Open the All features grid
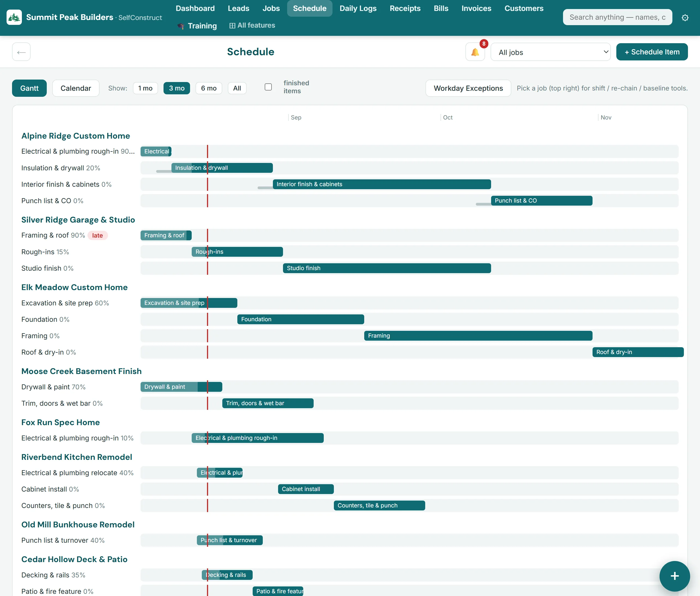Image resolution: width=700 pixels, height=596 pixels. click(x=252, y=25)
